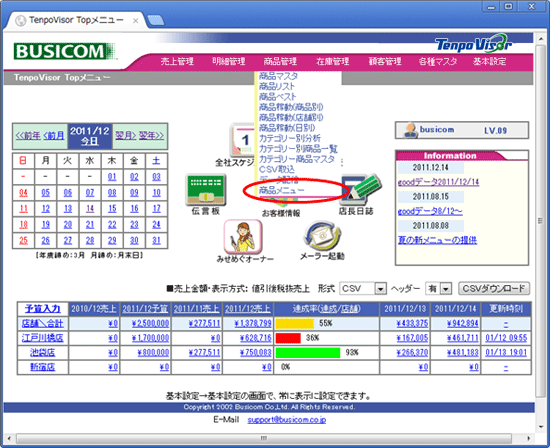Open the 全社スケジュール calendar icon

(x=242, y=140)
